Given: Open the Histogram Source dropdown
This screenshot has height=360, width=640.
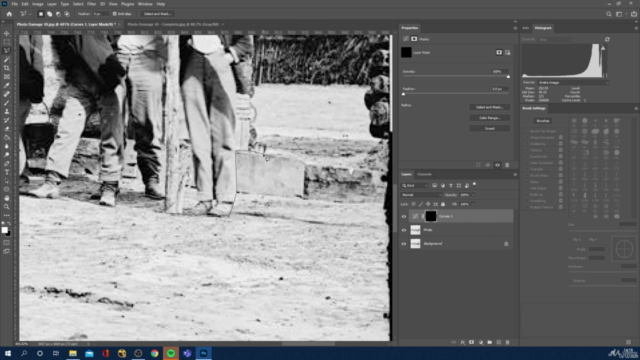Looking at the screenshot, I should pos(573,82).
